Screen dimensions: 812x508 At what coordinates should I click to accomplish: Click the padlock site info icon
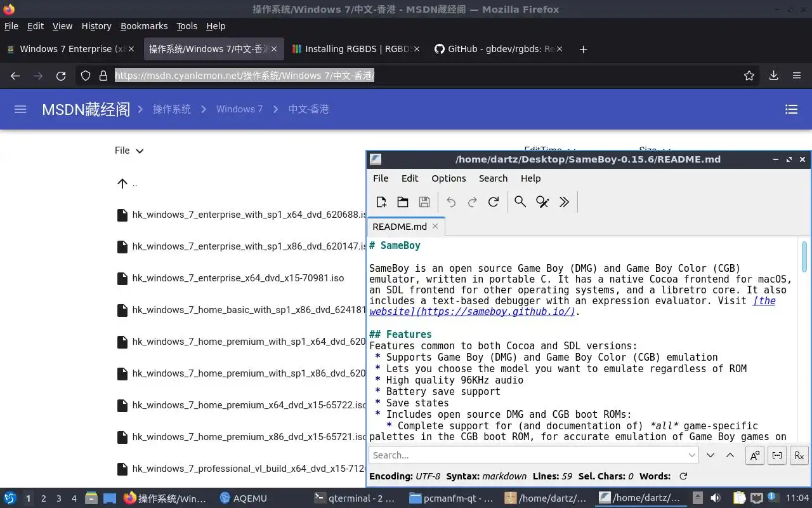pos(103,76)
